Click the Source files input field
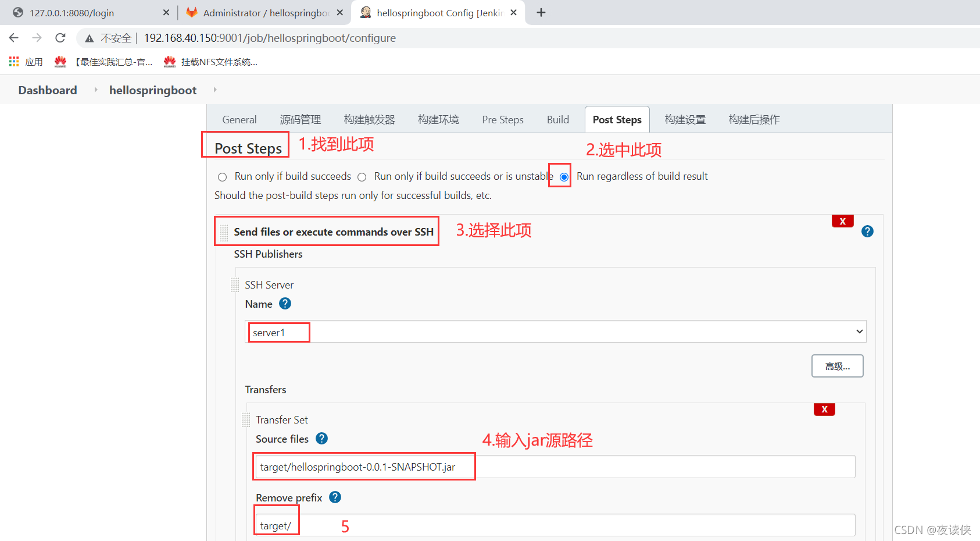The width and height of the screenshot is (980, 541). click(x=556, y=467)
